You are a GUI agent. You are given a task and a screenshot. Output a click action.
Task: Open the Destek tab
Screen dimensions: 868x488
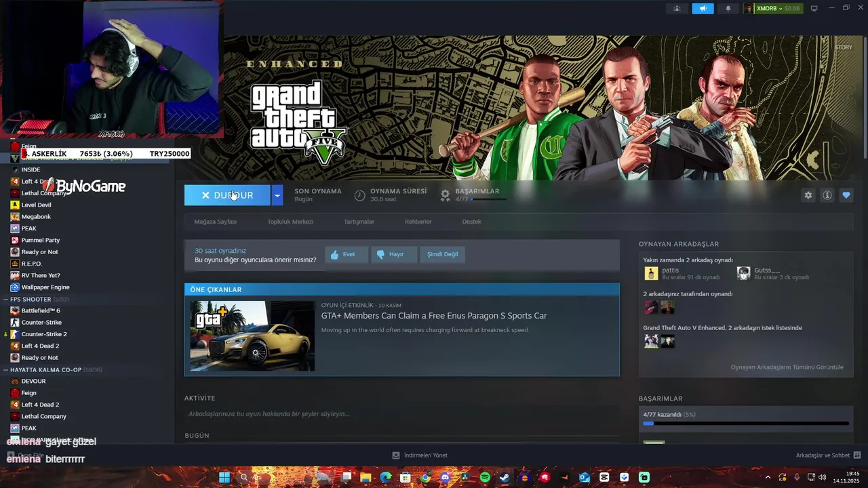471,222
